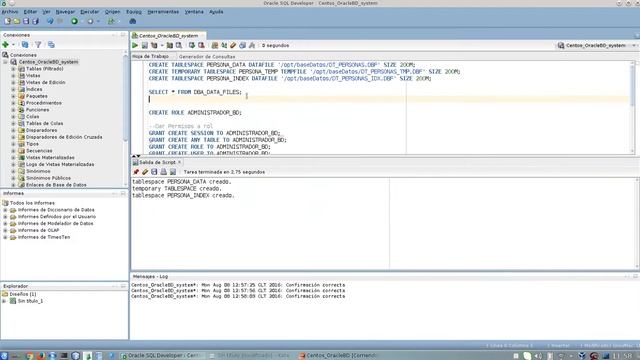The image size is (640, 360).
Task: Expand the Vistas node
Action: [x=13, y=76]
